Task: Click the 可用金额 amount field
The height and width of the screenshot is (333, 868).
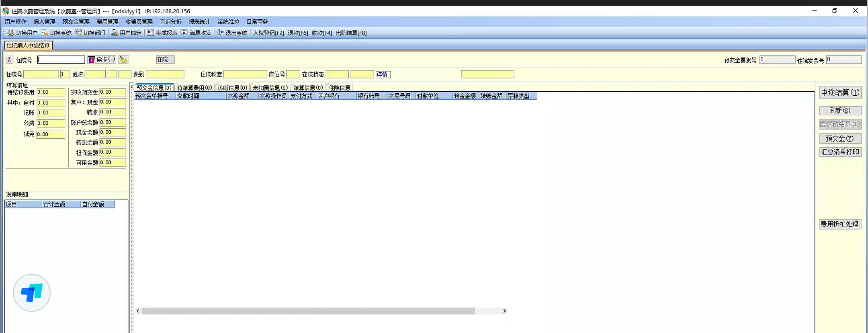Action: [113, 163]
